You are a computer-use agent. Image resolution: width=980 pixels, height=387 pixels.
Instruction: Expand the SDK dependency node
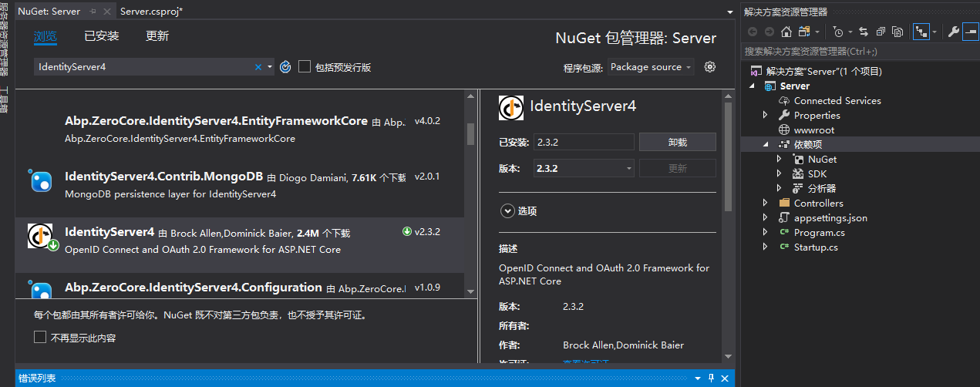780,173
